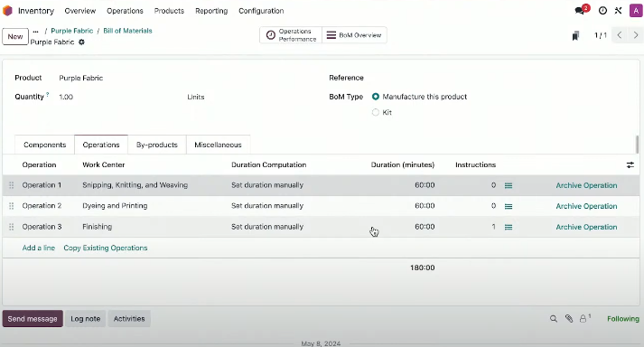644x347 pixels.
Task: Switch to the Operations tab
Action: coord(101,145)
